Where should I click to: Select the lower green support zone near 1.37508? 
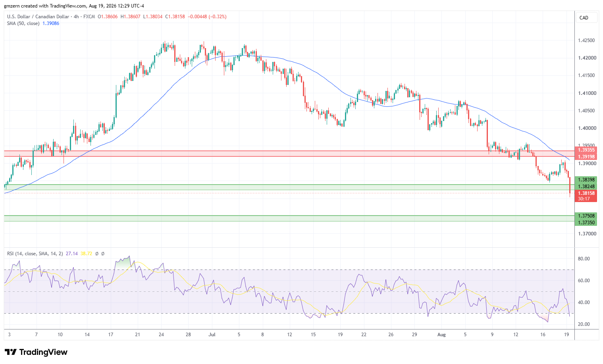tap(289, 218)
